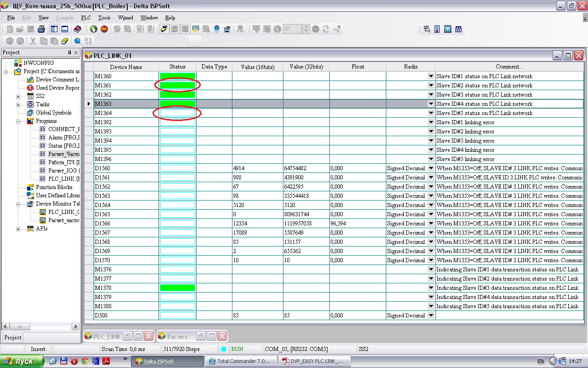Click the Chrome icon in quick launch
The height and width of the screenshot is (368, 588).
(85, 361)
